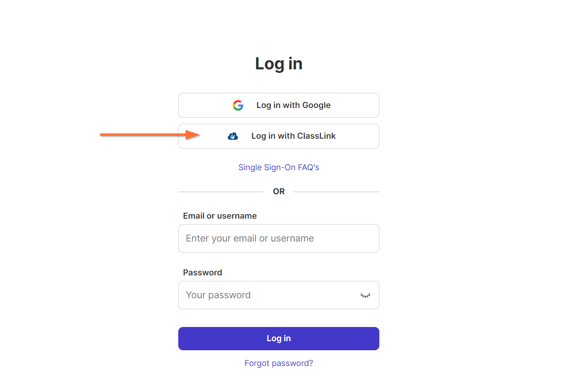Click the "Enter your email or username" placeholder
The height and width of the screenshot is (392, 586).
pos(250,238)
